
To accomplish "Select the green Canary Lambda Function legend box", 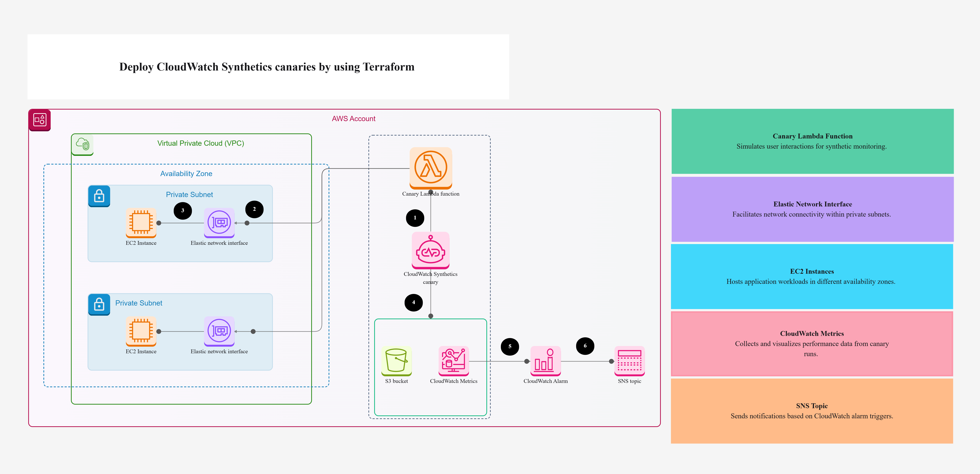I will pos(813,141).
